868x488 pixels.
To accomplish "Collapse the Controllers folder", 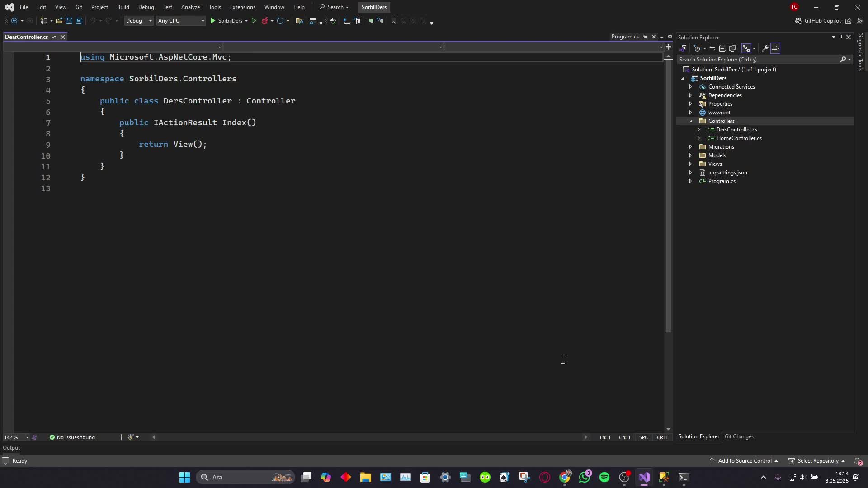I will pos(690,121).
